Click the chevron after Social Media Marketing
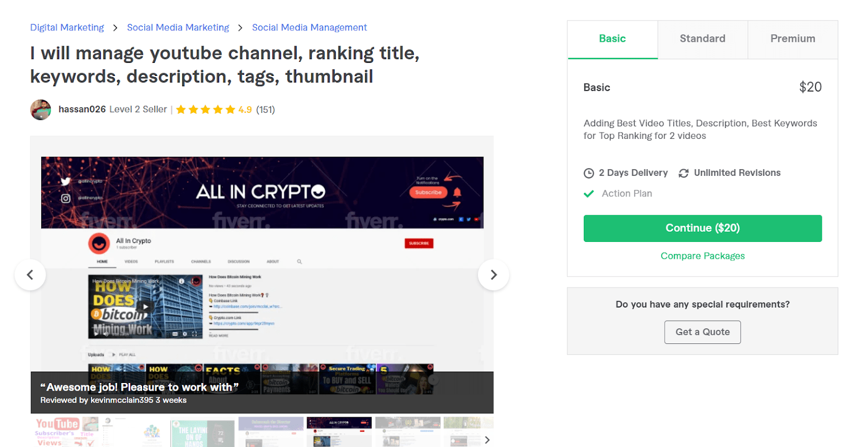The height and width of the screenshot is (447, 868). [x=240, y=28]
